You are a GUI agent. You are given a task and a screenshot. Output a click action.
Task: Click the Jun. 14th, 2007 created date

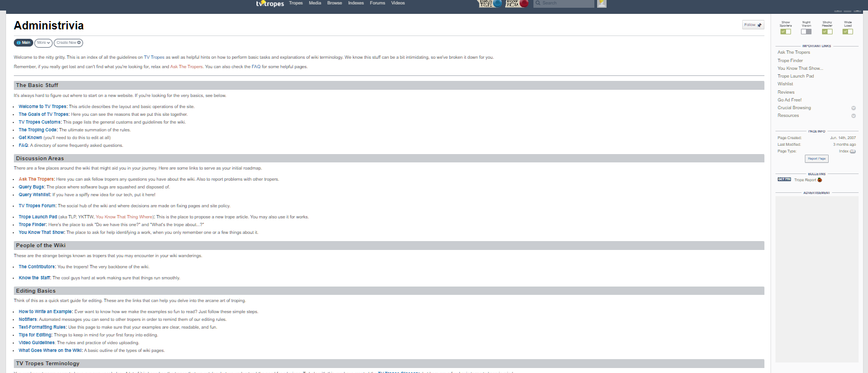[843, 137]
